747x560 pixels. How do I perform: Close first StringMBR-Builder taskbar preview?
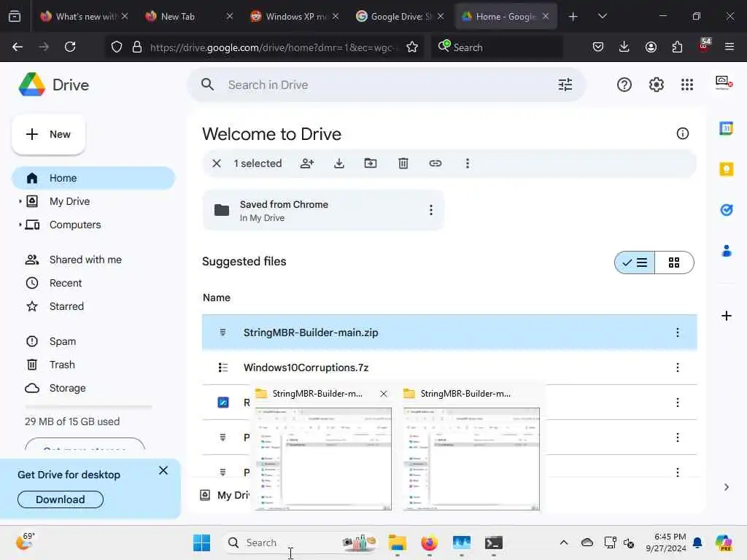point(383,394)
